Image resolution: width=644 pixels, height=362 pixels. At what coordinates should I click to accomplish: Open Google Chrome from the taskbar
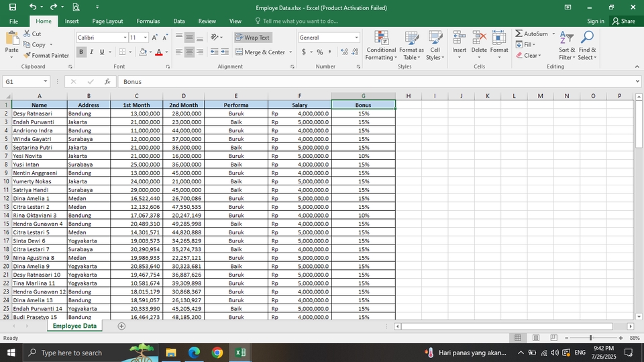pyautogui.click(x=217, y=353)
